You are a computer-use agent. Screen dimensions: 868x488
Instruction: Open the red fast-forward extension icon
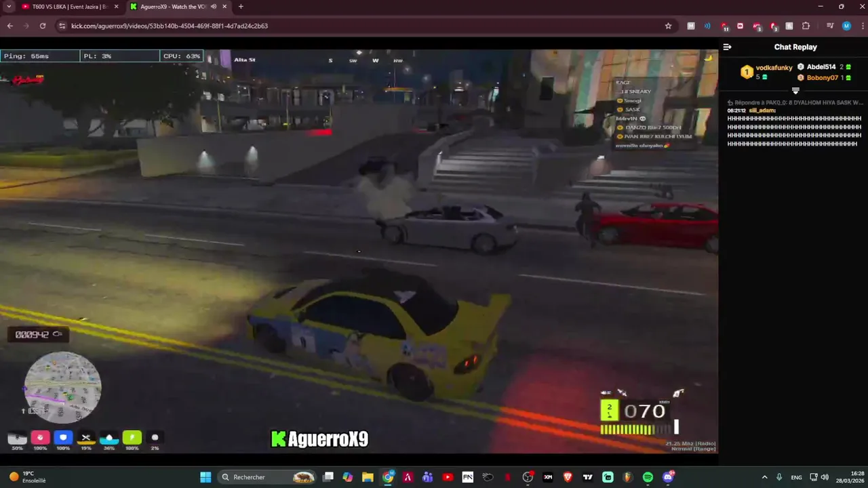pos(740,26)
